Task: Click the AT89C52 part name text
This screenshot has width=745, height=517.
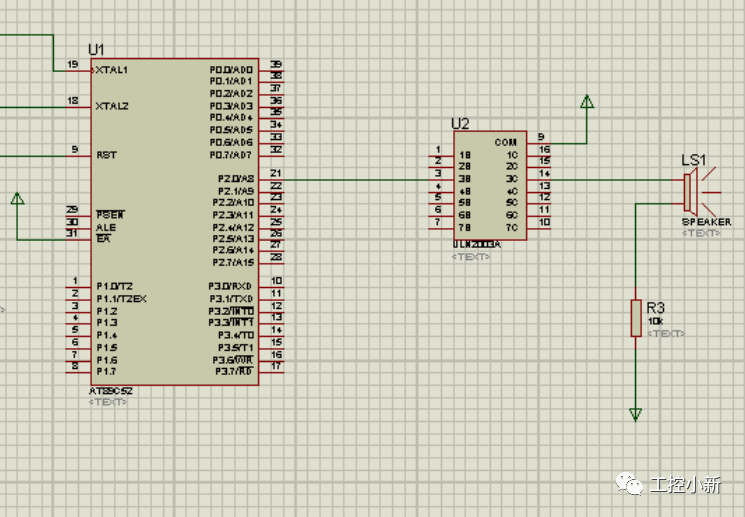Action: 109,391
